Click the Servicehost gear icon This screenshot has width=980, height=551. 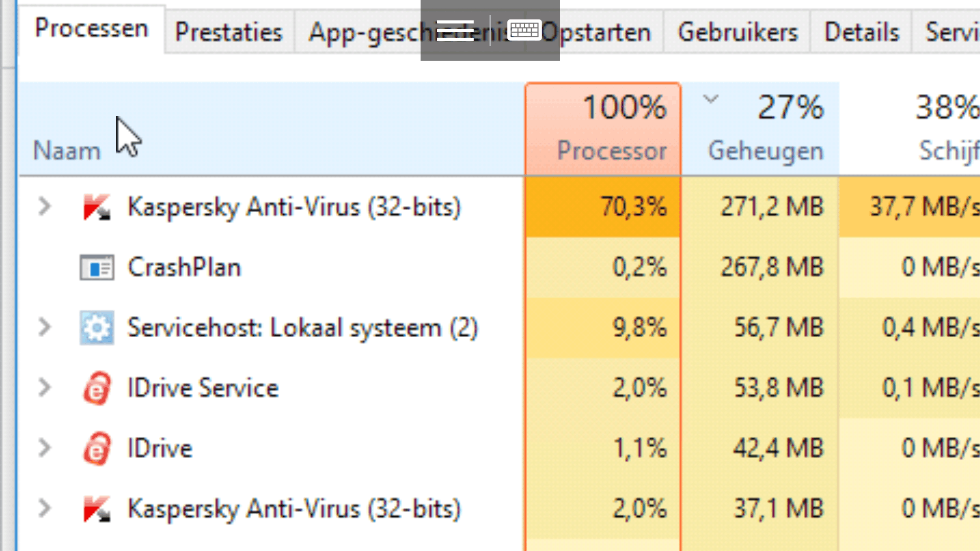tap(96, 328)
